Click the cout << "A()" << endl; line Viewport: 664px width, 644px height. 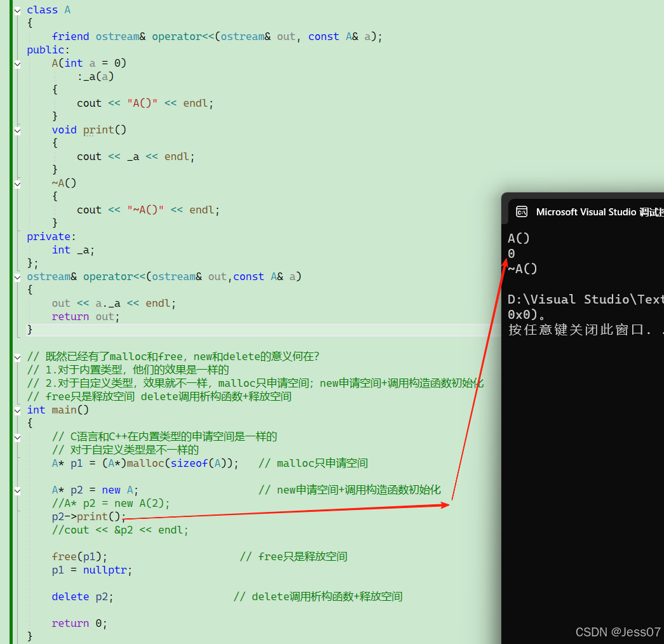(145, 104)
